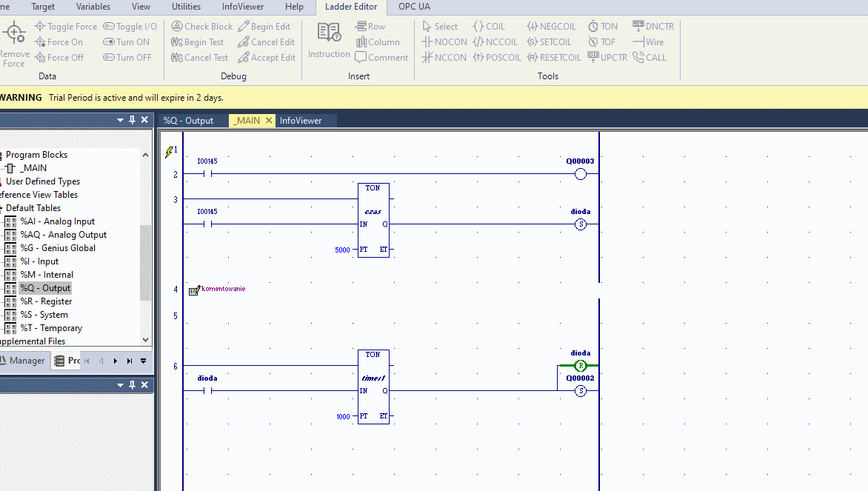
Task: Choose the POSCOIL tool
Action: [x=496, y=58]
